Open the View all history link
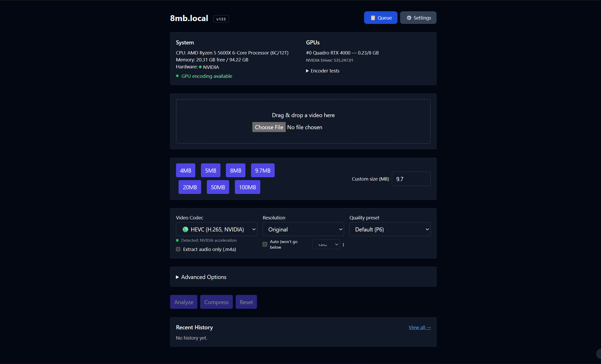The image size is (601, 364). coord(419,327)
